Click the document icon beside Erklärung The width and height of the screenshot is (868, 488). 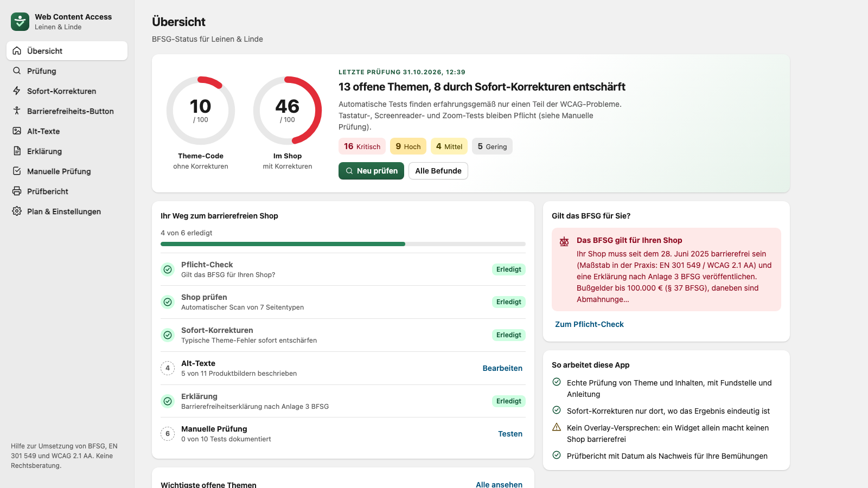point(17,151)
